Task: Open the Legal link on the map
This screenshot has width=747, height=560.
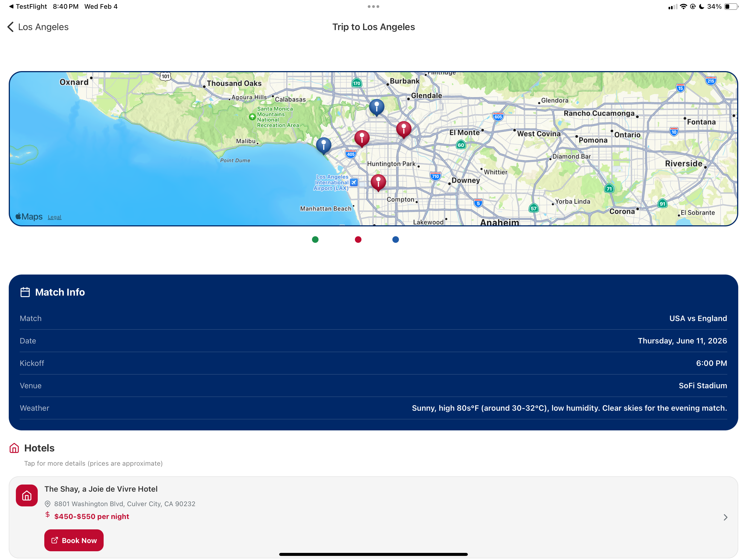Action: pos(54,217)
